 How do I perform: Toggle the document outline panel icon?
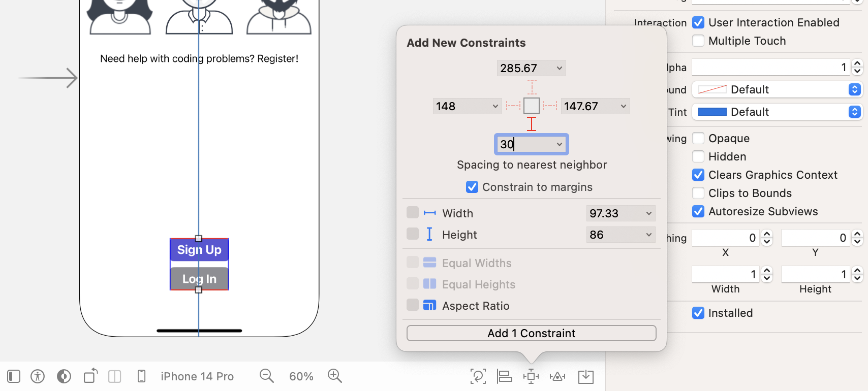(x=14, y=376)
